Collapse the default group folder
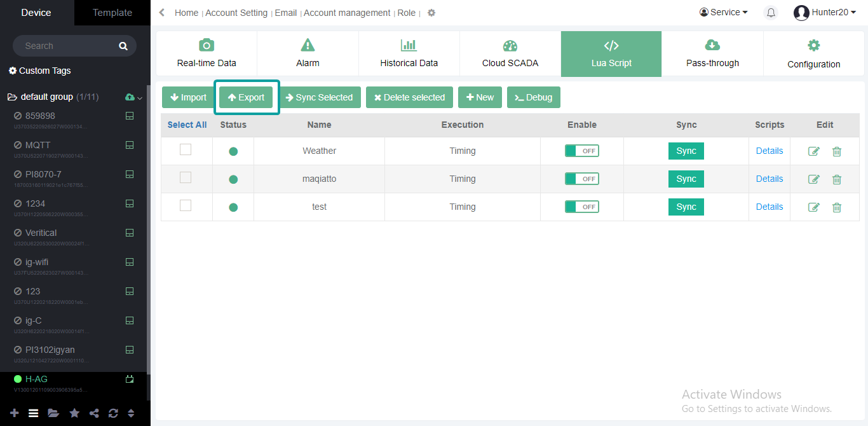The width and height of the screenshot is (868, 426). point(13,97)
